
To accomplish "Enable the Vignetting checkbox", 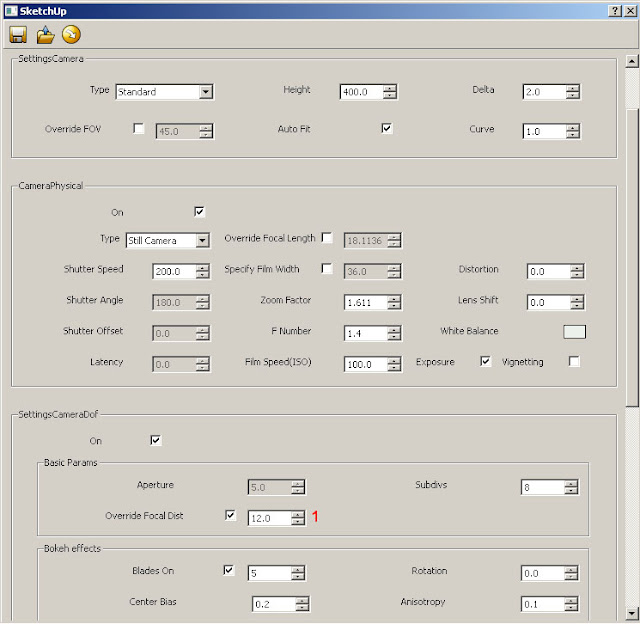I will tap(574, 361).
